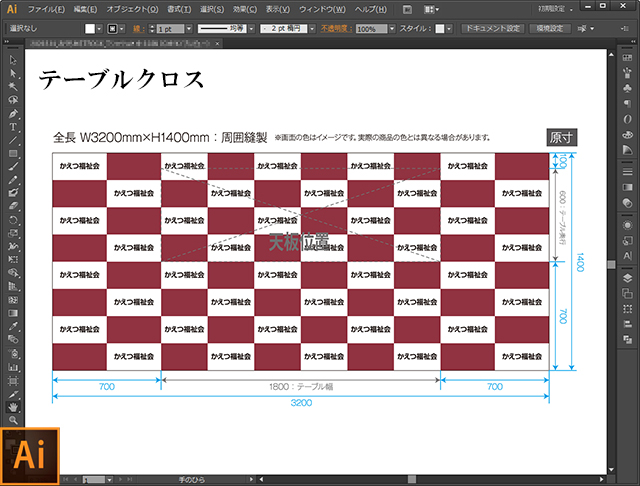Open the 編集(E) menu
640x486 pixels.
(85, 9)
